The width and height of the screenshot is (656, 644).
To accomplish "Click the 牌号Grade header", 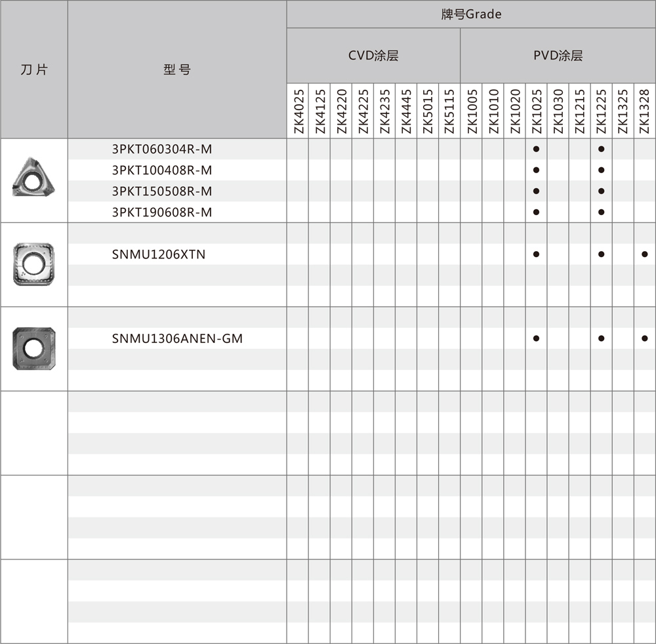I will point(471,14).
